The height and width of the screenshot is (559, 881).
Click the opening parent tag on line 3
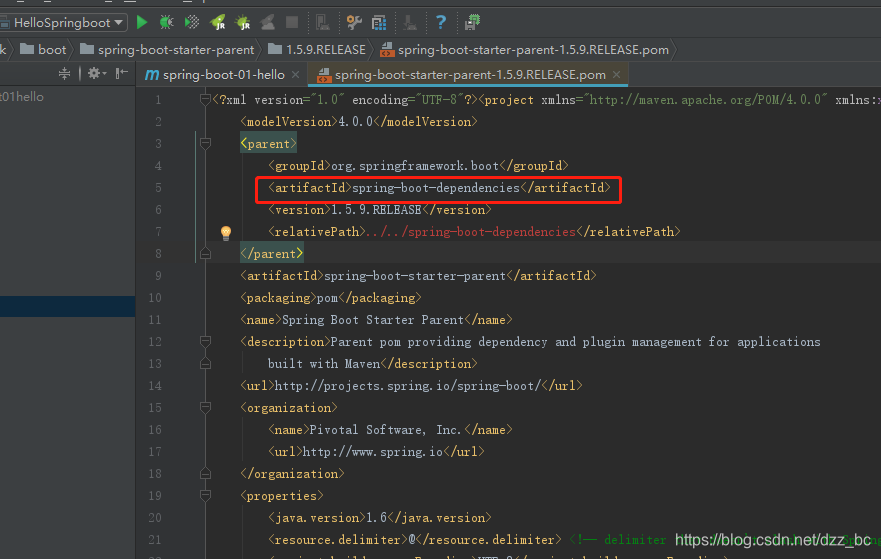point(269,144)
